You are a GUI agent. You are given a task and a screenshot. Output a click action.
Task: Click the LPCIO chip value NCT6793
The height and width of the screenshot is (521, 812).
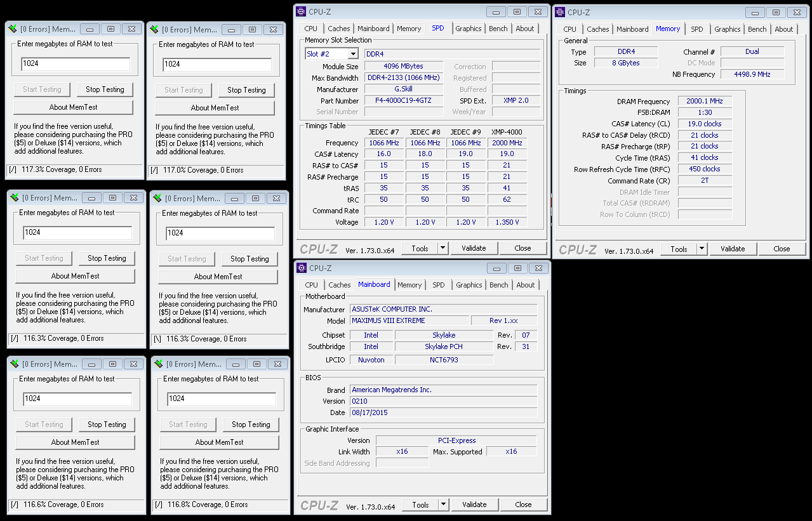click(444, 360)
